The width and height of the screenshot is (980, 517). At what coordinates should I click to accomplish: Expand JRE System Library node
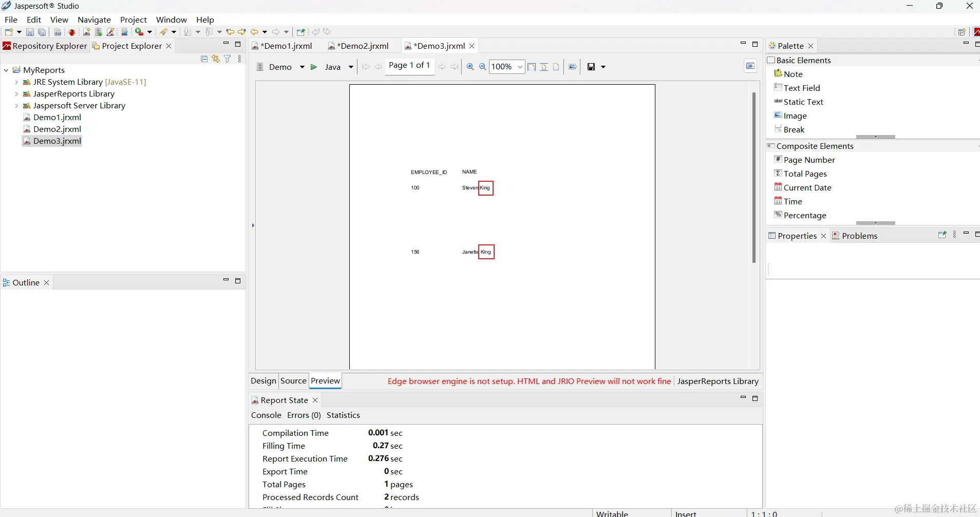[16, 82]
